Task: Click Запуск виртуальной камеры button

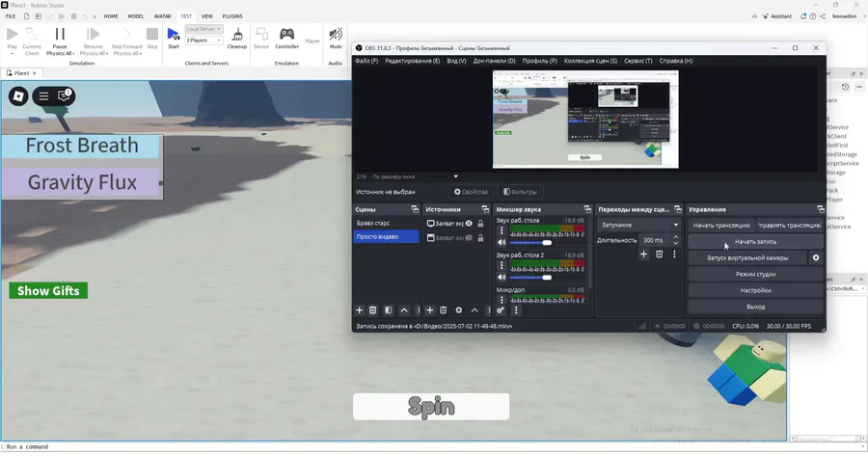Action: [x=747, y=257]
